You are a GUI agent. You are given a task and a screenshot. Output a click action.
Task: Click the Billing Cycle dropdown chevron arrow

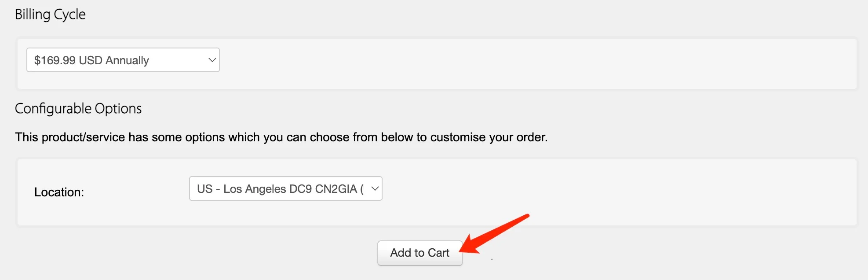(x=212, y=60)
